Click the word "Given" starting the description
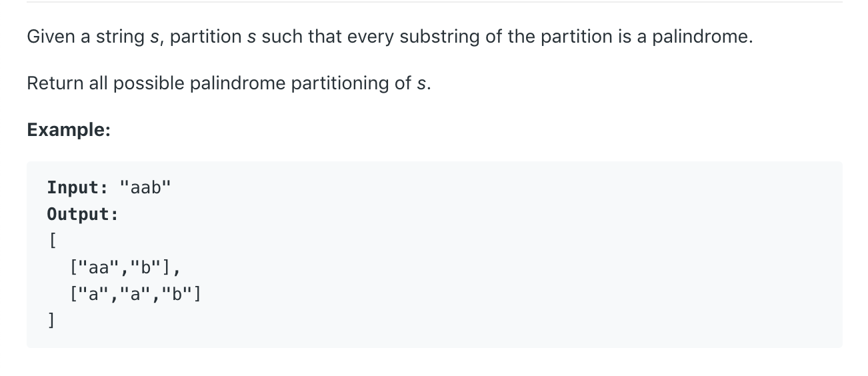The height and width of the screenshot is (376, 868). [51, 37]
